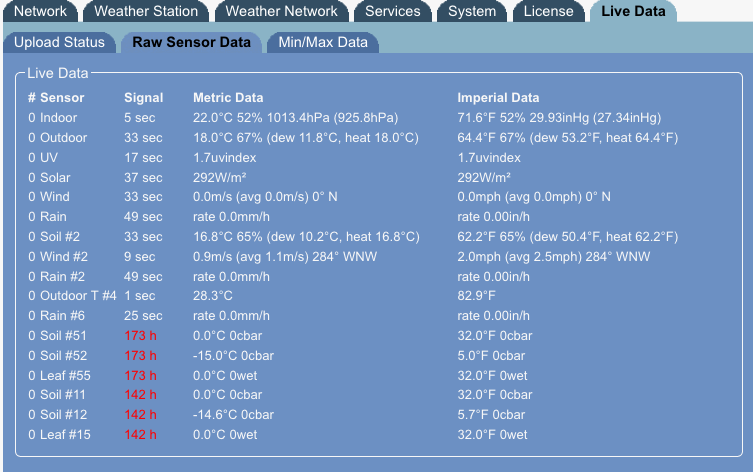
Task: Open the Weather Network tab
Action: [x=282, y=12]
